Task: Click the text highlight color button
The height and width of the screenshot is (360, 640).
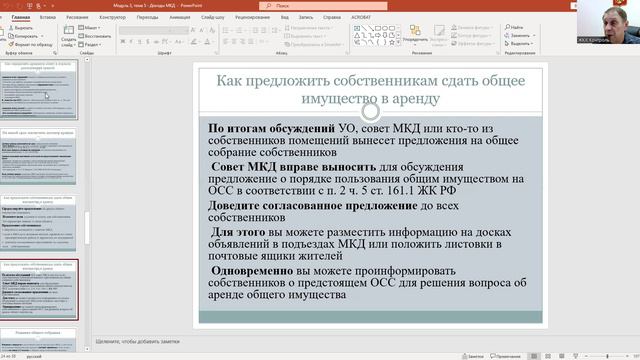Action: click(x=194, y=42)
